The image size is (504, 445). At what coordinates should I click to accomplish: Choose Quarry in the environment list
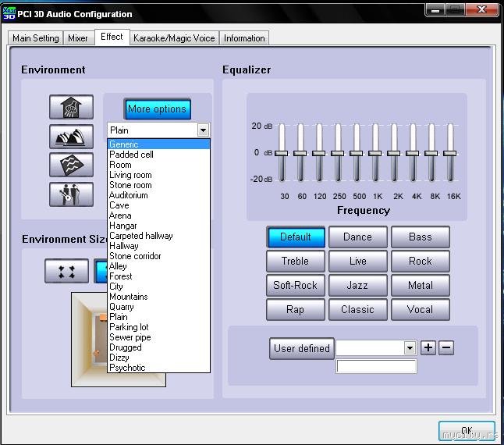point(159,307)
